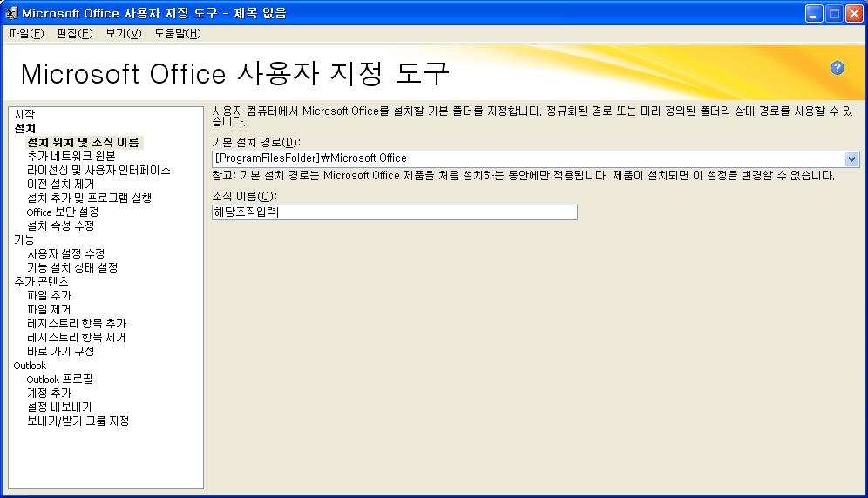Open 라이선싱 및 사용자 인터페이스 page
868x498 pixels.
pyautogui.click(x=98, y=170)
